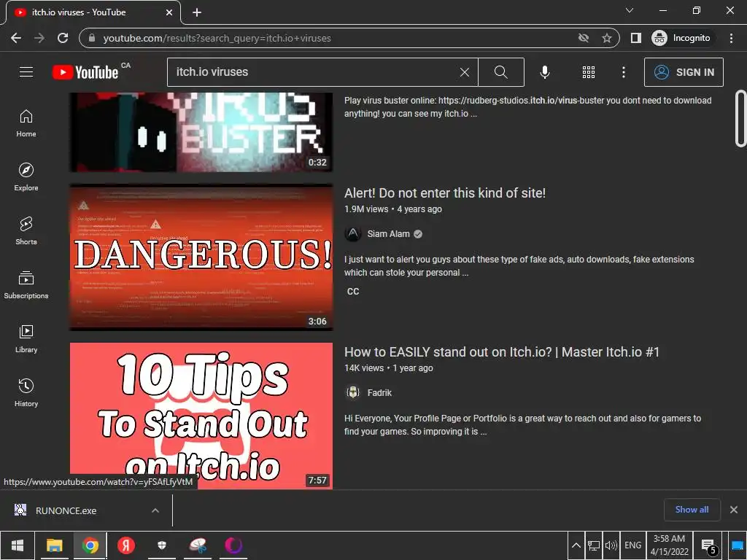
Task: Click the page vertical scrollbar
Action: coord(741,118)
